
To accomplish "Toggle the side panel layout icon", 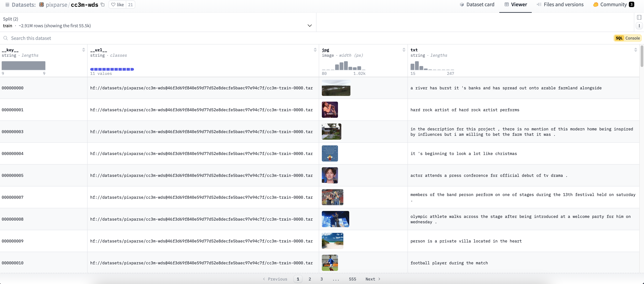I will [639, 17].
